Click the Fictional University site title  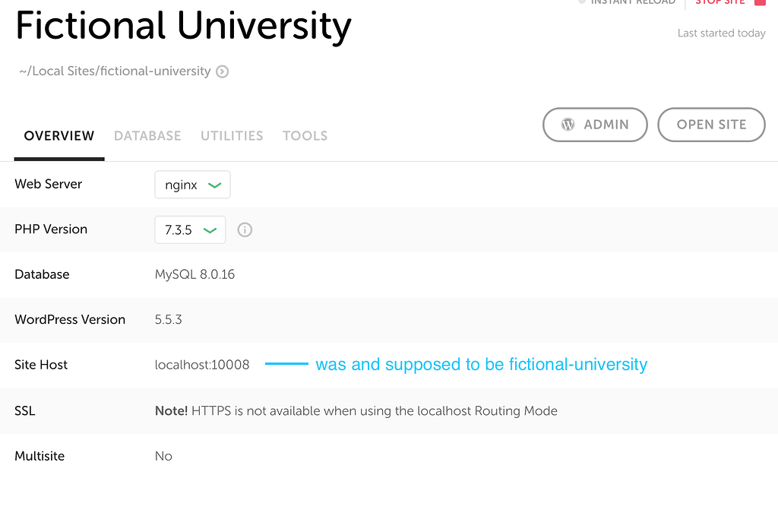pos(183,27)
